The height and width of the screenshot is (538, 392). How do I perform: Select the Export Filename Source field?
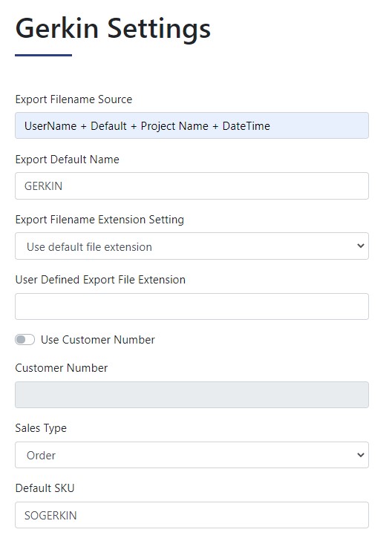[x=192, y=125]
